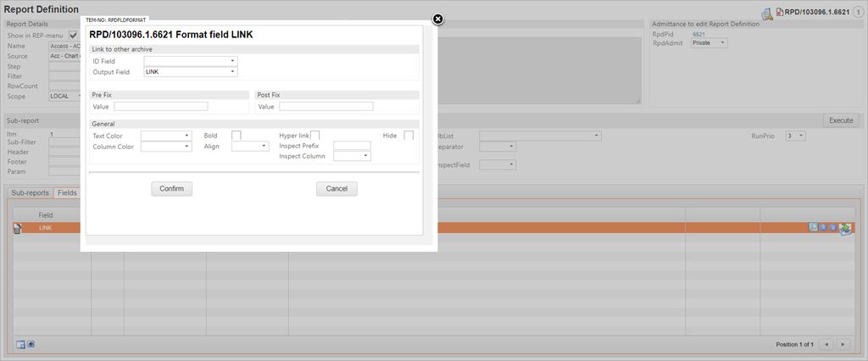The height and width of the screenshot is (361, 868).
Task: Click the green arrow icon at LINK row end
Action: tap(845, 229)
